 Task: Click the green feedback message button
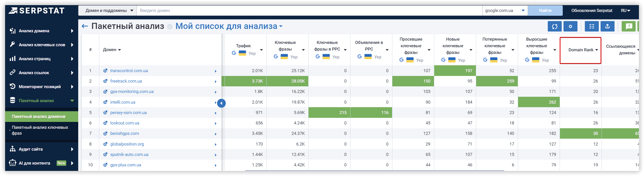click(x=629, y=26)
